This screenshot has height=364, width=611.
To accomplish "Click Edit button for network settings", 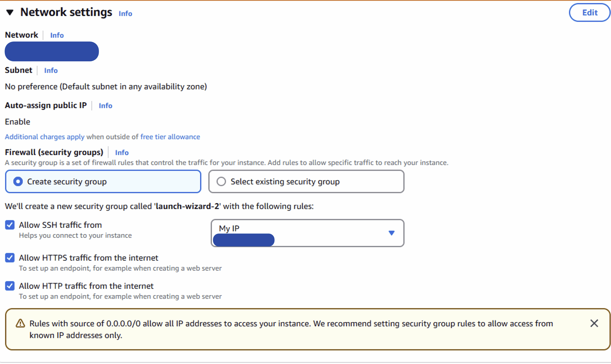I will coord(590,12).
